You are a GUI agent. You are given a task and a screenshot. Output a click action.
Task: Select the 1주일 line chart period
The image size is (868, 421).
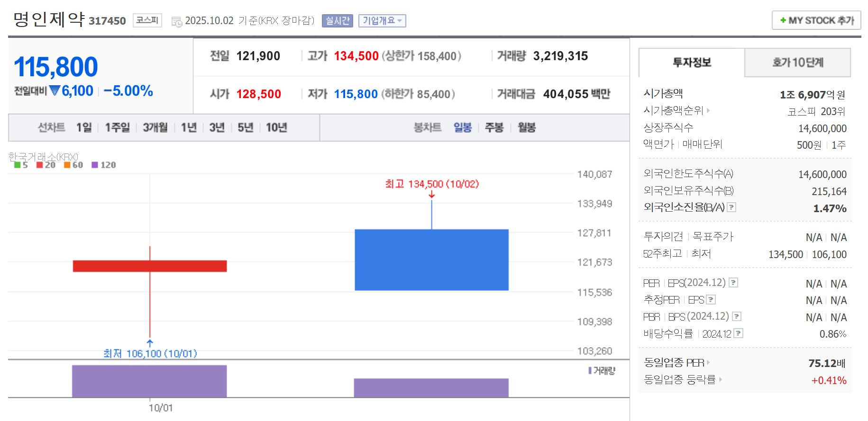coord(117,127)
